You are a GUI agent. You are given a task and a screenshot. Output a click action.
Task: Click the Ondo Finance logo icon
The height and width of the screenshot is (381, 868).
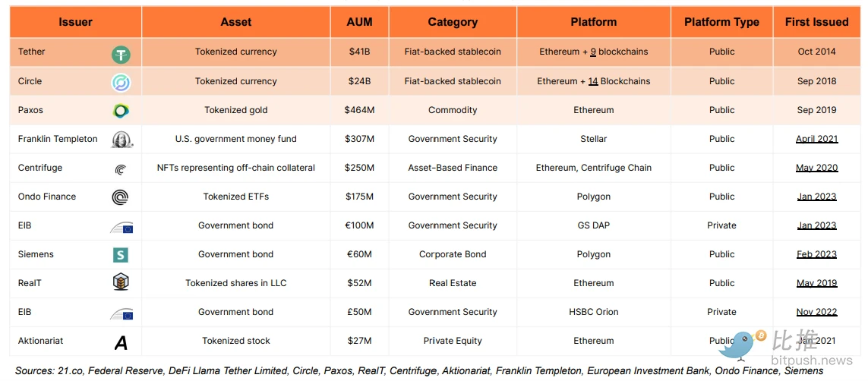point(121,197)
